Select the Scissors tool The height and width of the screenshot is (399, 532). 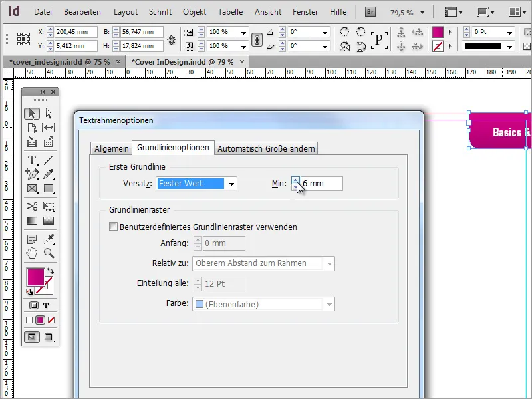click(32, 207)
